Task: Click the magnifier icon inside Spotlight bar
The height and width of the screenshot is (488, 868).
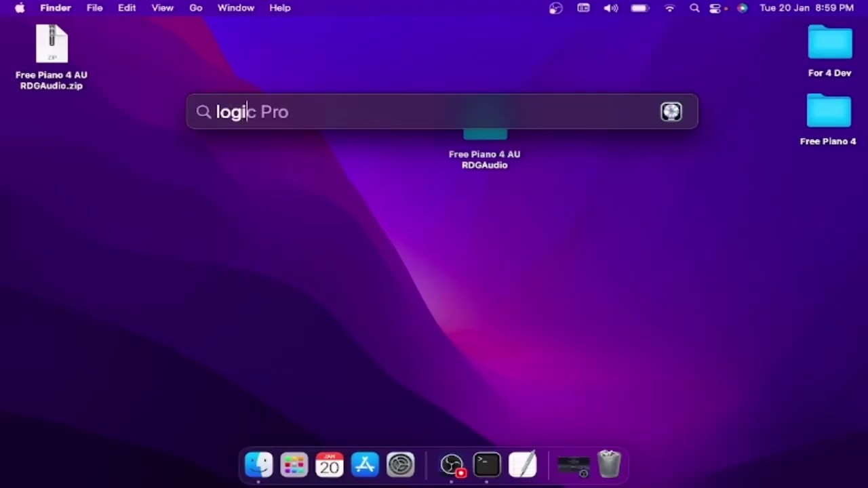Action: click(x=203, y=112)
